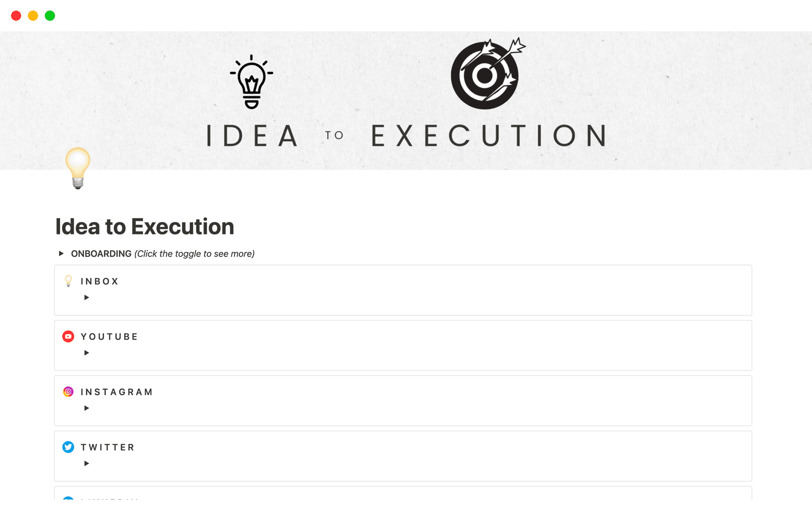Click the yellow minimize window button
This screenshot has width=812, height=508.
tap(33, 16)
